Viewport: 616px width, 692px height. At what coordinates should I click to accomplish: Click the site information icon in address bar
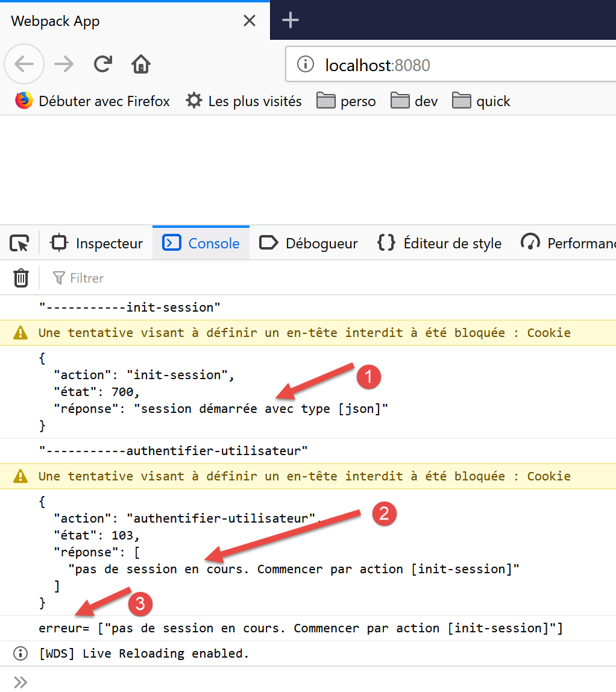306,64
